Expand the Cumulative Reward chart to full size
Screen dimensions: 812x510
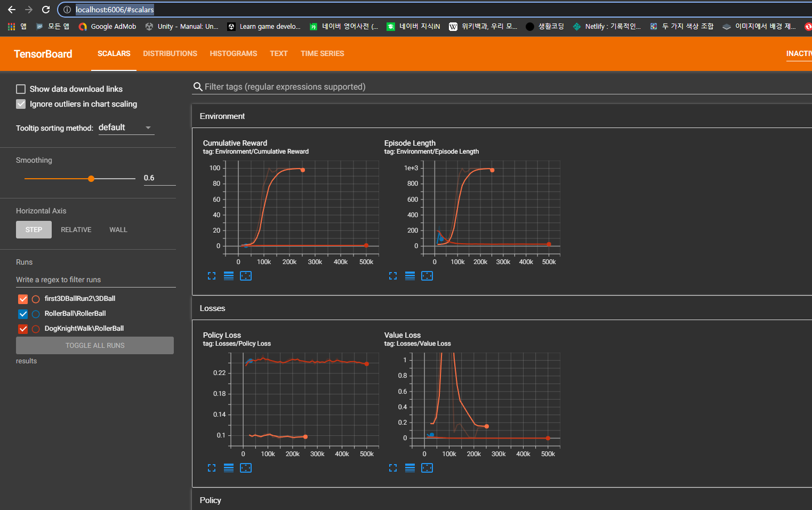(x=212, y=276)
